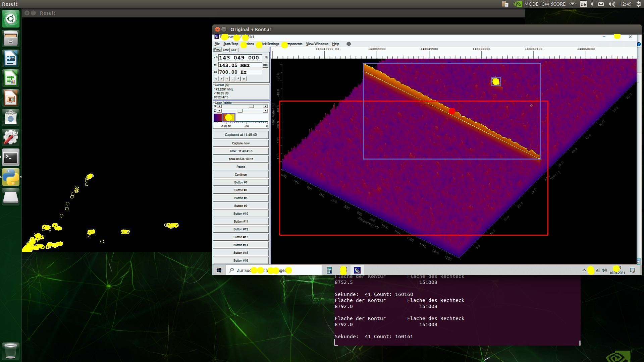Open the Files manager in dock
The height and width of the screenshot is (362, 644).
point(11,39)
